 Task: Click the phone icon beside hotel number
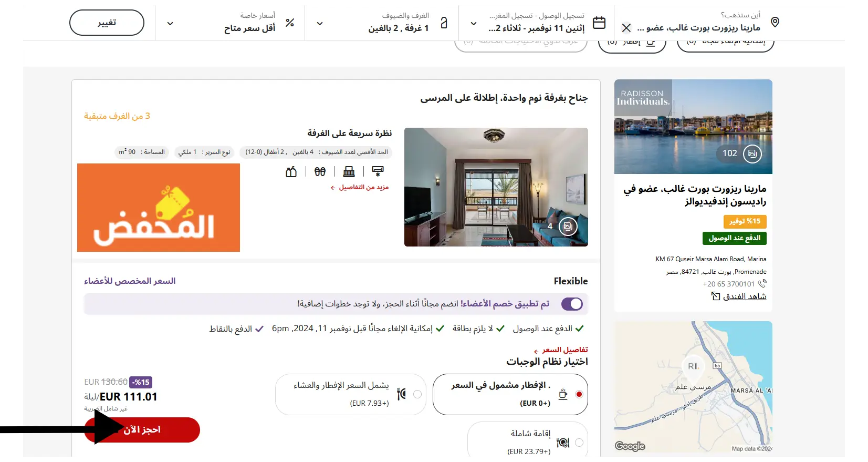tap(762, 284)
